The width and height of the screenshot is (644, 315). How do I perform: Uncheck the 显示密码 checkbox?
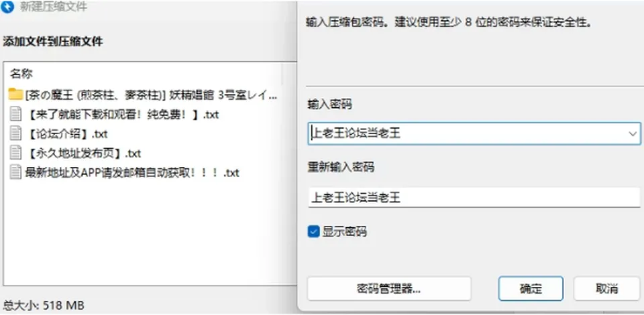tap(313, 232)
